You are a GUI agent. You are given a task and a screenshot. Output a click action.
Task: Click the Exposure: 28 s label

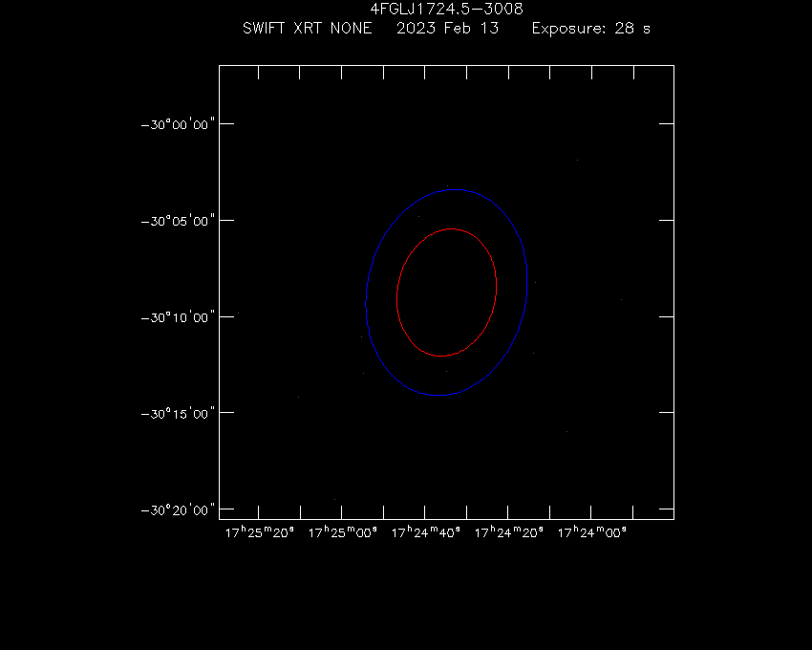(591, 28)
